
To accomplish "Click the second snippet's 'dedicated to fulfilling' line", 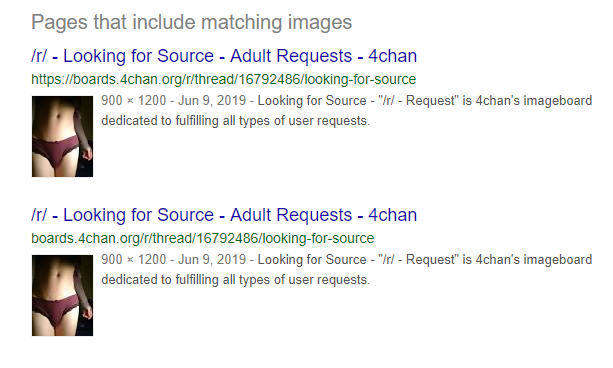I will point(235,280).
